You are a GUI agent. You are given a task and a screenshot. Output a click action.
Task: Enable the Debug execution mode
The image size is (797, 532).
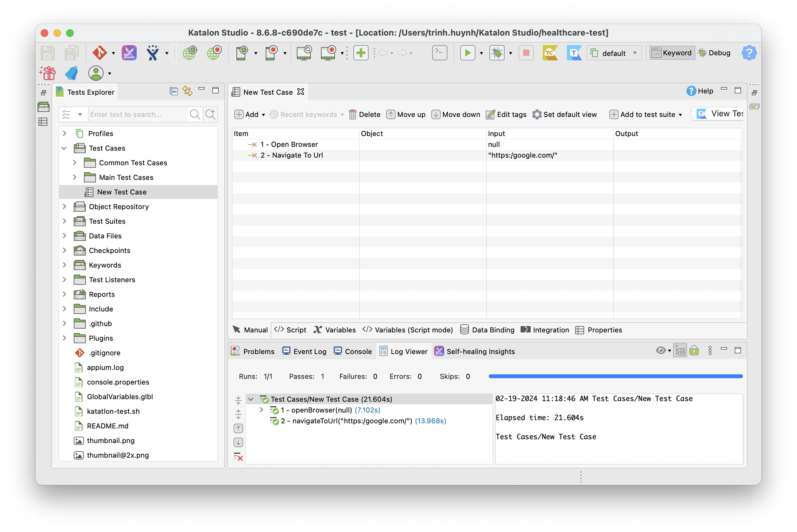pos(714,52)
